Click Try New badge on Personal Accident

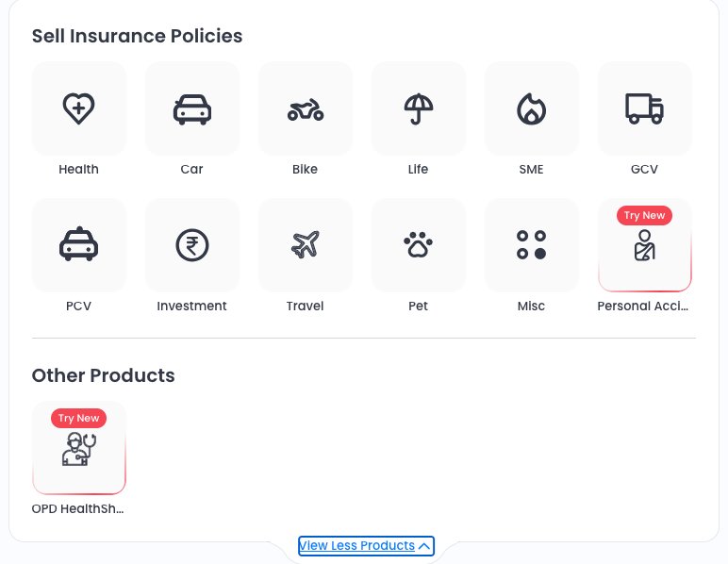click(x=644, y=216)
